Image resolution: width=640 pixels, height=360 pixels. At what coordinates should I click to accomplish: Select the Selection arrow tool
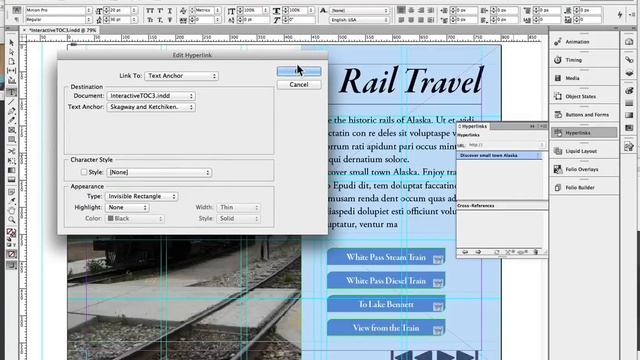click(11, 42)
